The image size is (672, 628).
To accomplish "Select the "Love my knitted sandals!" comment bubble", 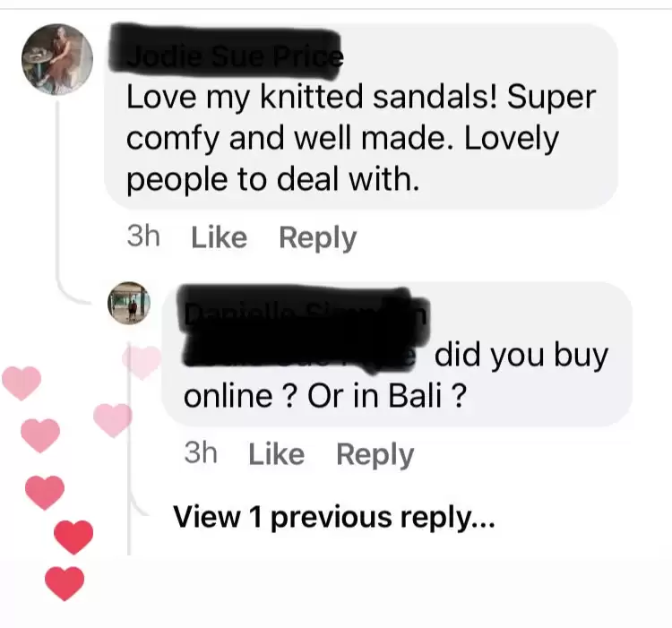I will click(x=361, y=116).
